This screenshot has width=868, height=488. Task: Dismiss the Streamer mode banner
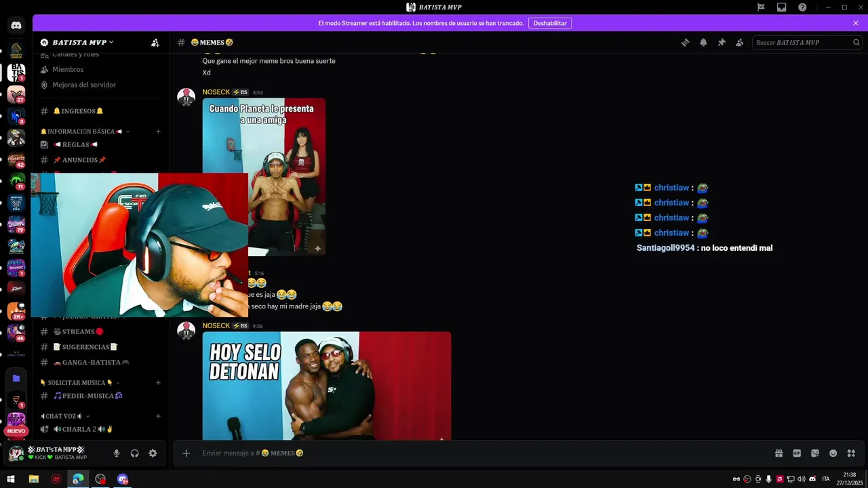click(856, 23)
